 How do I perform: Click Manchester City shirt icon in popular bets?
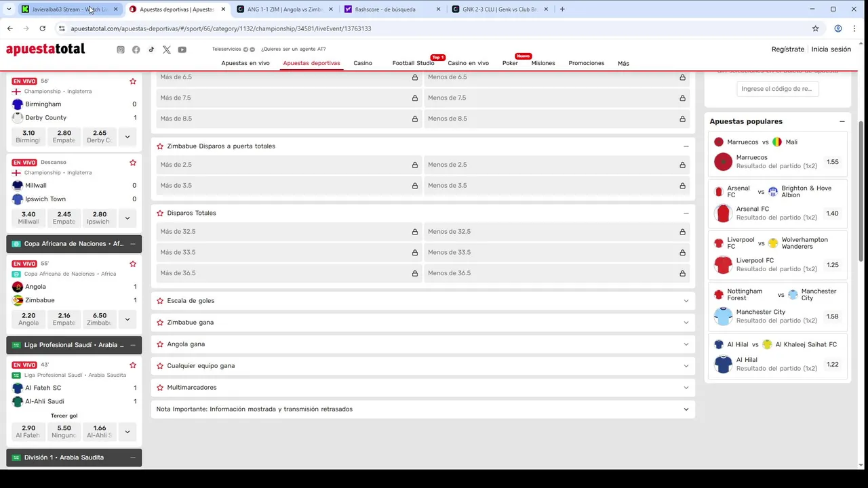click(x=724, y=316)
